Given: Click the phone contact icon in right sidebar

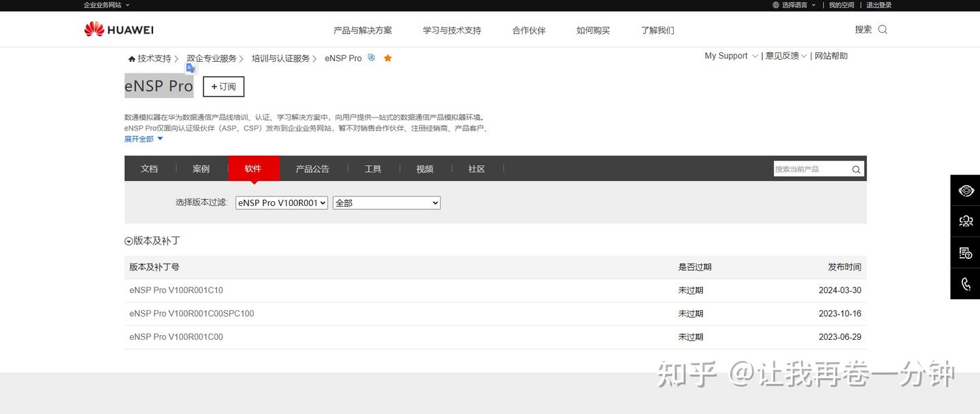Looking at the screenshot, I should [965, 283].
